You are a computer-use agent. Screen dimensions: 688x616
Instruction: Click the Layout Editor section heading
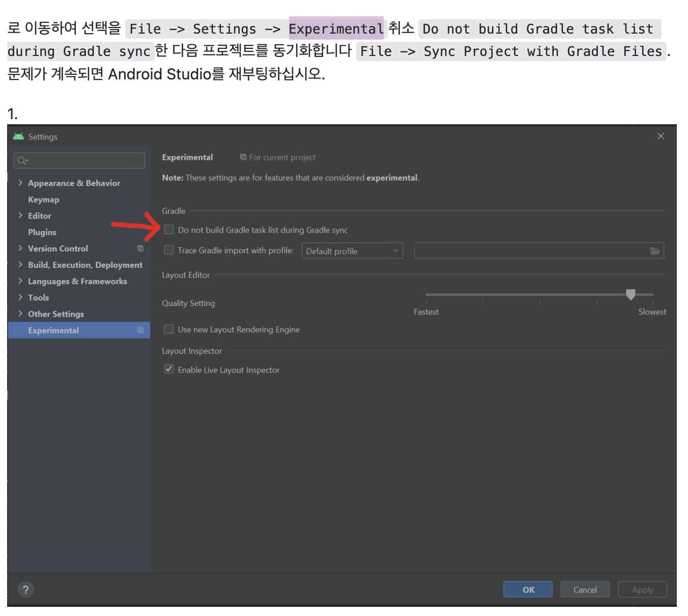pos(186,275)
